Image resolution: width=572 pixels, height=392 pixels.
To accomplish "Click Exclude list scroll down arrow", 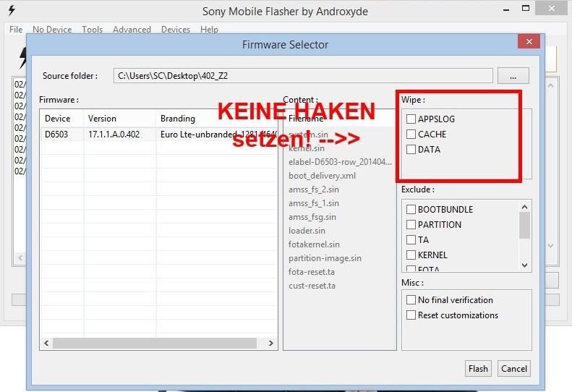I will (524, 265).
